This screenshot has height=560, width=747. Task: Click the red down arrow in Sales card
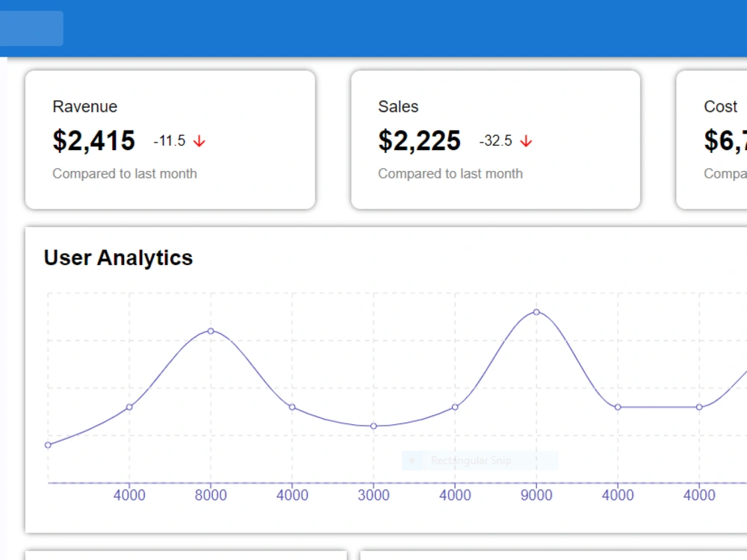pos(526,141)
